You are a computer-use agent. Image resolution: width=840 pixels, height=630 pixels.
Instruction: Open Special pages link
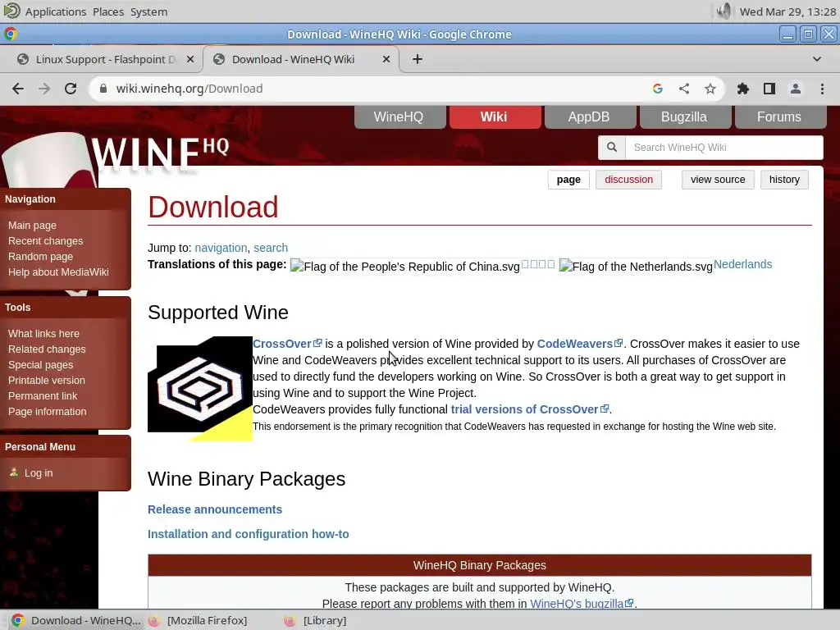40,365
